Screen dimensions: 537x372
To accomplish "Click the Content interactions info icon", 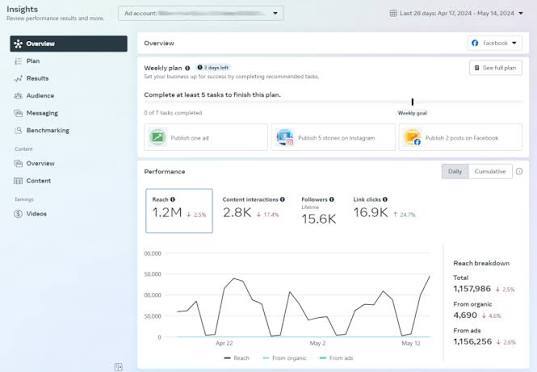I will tap(282, 199).
